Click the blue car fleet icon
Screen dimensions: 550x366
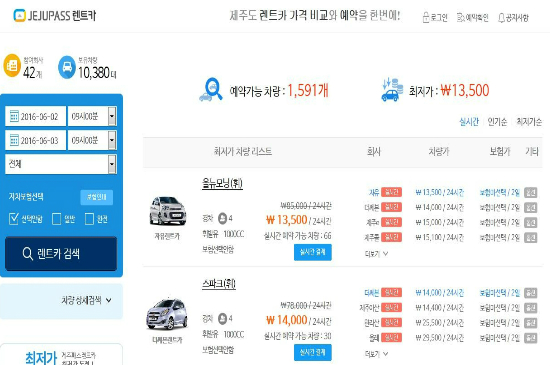67,67
